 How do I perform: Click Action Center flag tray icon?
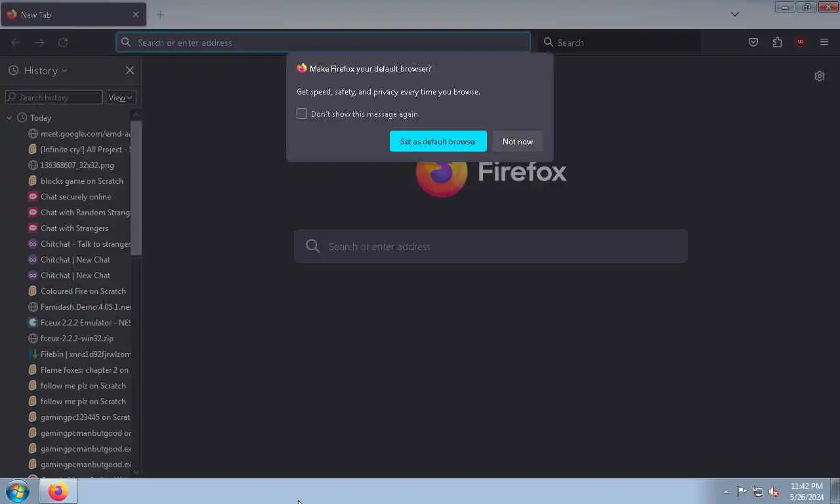click(x=742, y=492)
